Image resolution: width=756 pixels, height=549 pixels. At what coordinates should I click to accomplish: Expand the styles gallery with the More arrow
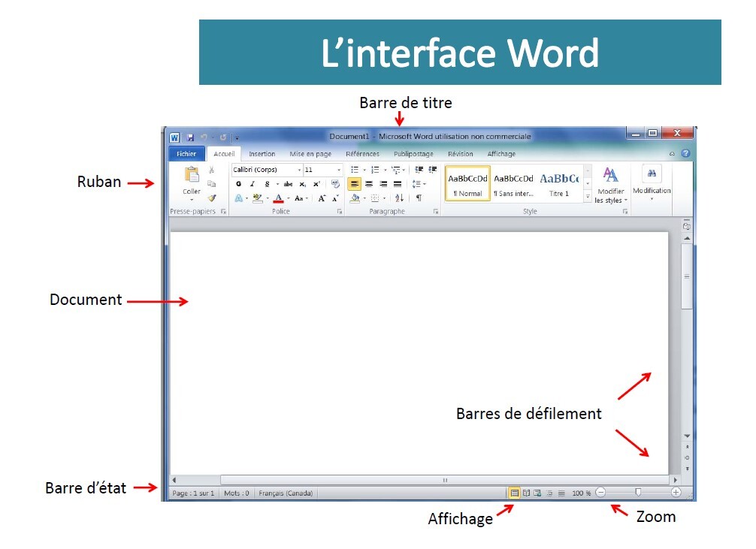pyautogui.click(x=588, y=197)
